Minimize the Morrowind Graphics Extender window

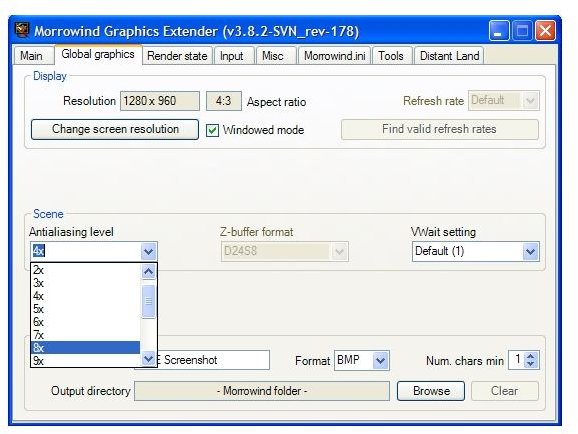click(499, 31)
